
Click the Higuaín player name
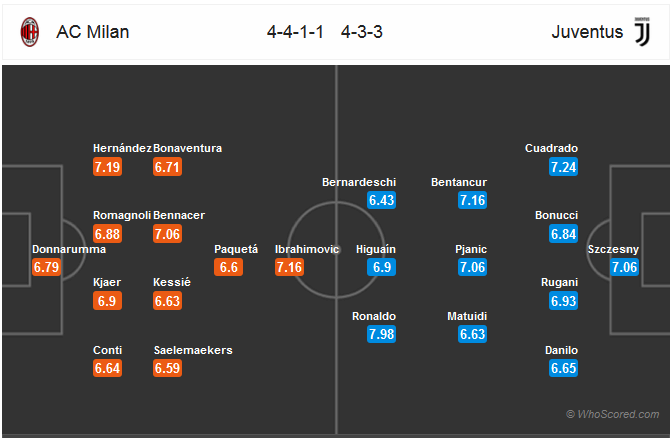pyautogui.click(x=376, y=249)
